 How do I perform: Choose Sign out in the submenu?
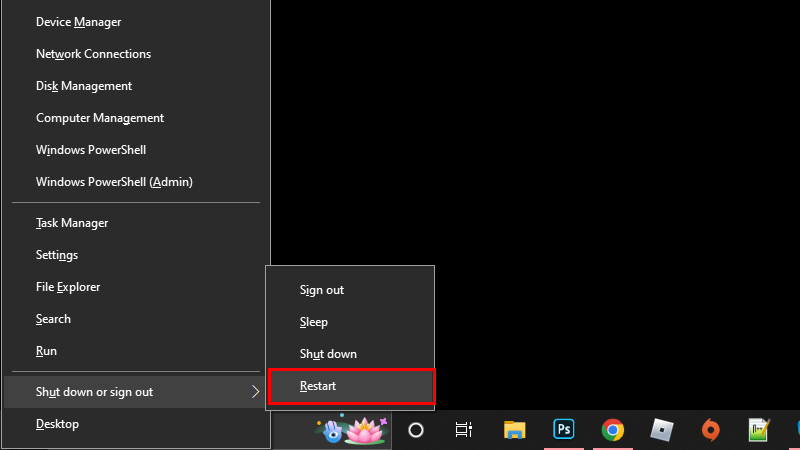click(x=350, y=290)
